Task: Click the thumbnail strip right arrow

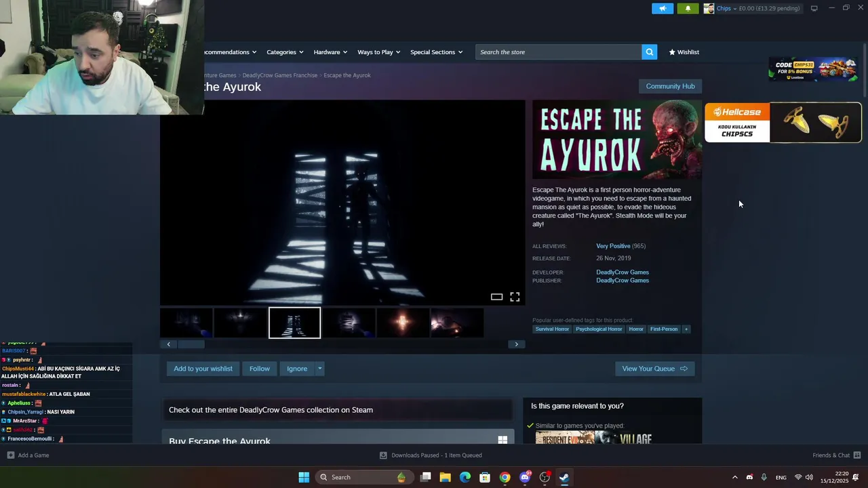Action: point(516,344)
